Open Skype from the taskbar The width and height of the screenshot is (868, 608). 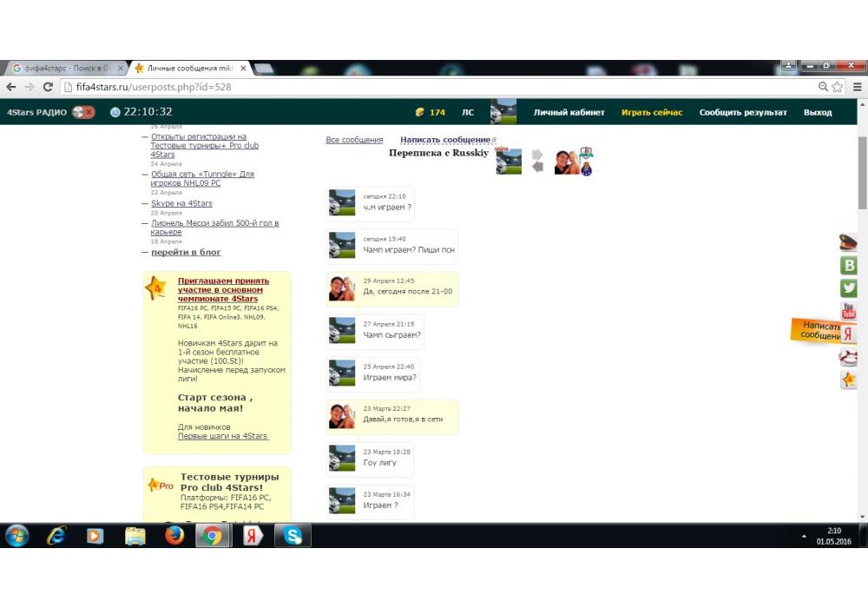[293, 535]
